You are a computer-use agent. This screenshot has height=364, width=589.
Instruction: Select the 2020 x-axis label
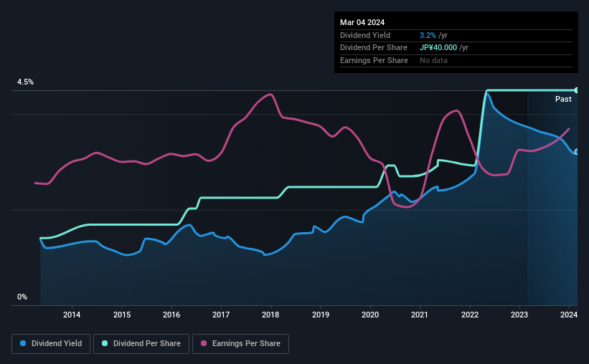[x=370, y=315]
